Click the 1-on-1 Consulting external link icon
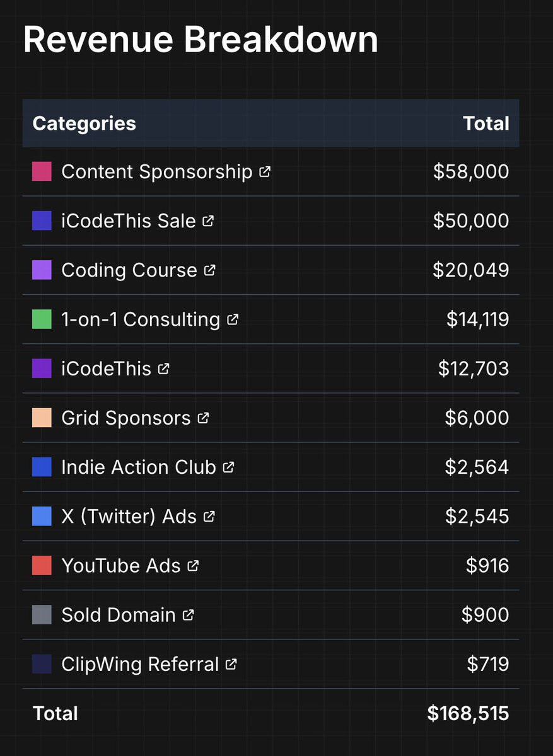Viewport: 553px width, 756px height. pos(233,319)
